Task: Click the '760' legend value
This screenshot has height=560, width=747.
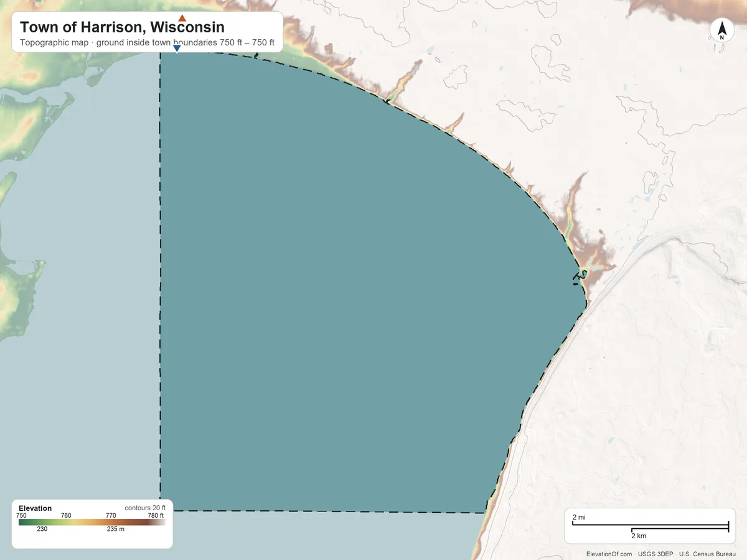Action: tap(66, 515)
